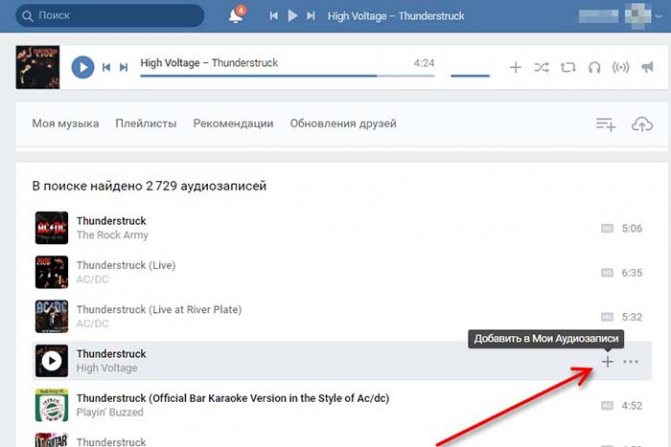Focus the Поиск search field
671x447 pixels.
(x=110, y=16)
